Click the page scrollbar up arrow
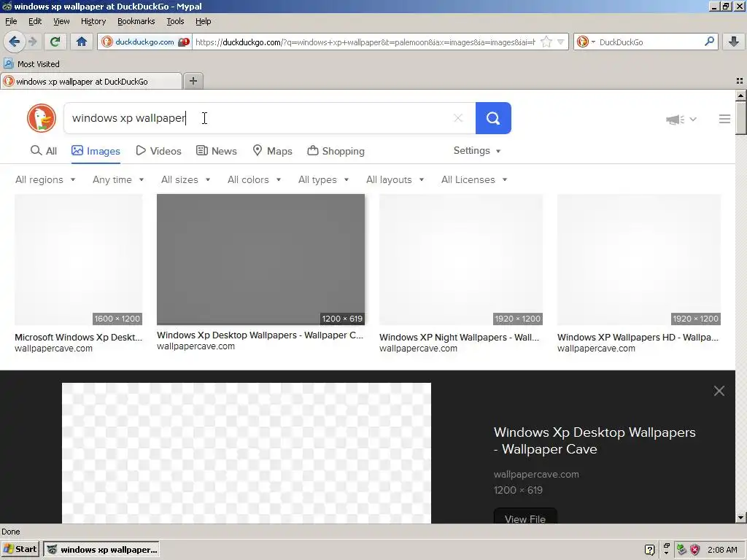747x560 pixels. coord(741,96)
